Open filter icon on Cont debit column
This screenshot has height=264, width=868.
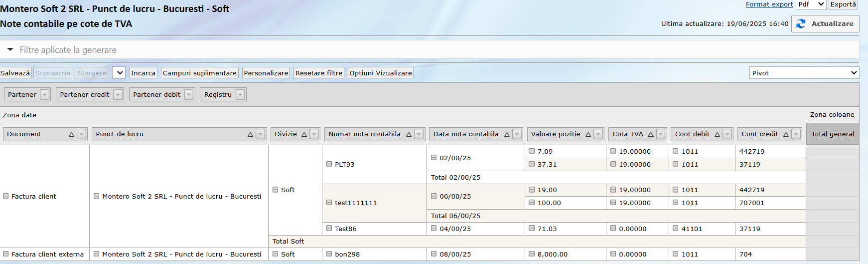coord(727,134)
